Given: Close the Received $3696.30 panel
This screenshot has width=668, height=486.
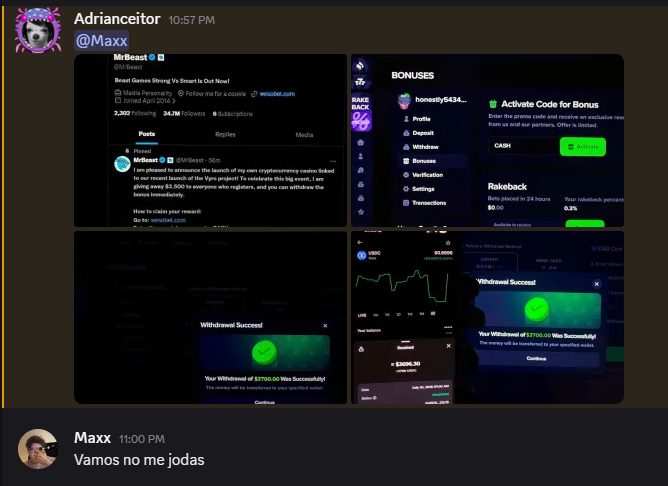Looking at the screenshot, I should pos(449,346).
